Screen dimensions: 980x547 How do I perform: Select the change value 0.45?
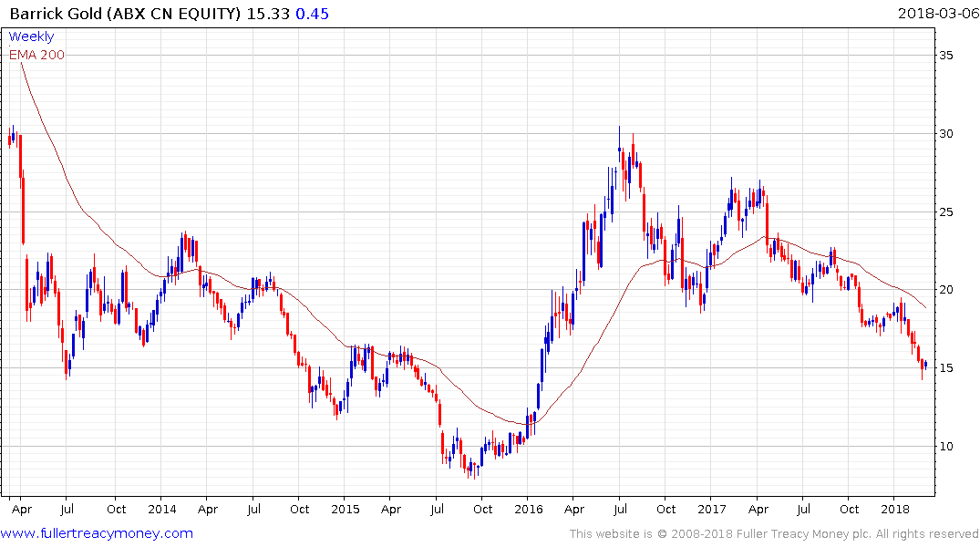(x=313, y=14)
